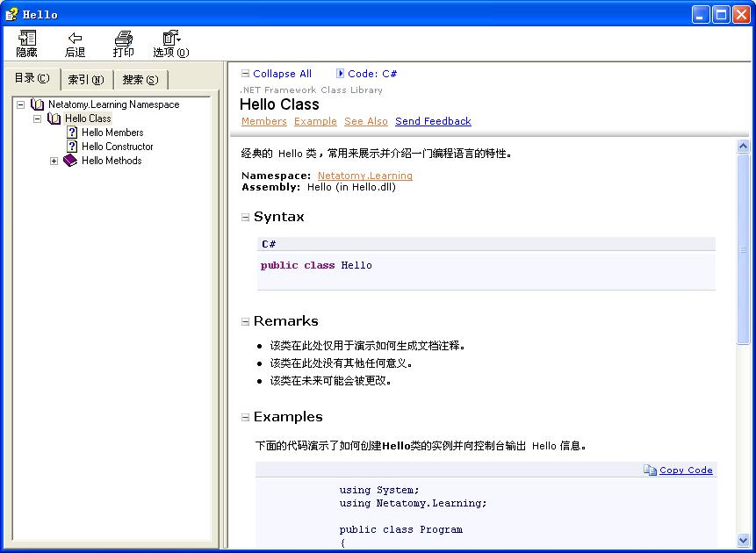756x553 pixels.
Task: Collapse the Examples section
Action: click(x=246, y=418)
